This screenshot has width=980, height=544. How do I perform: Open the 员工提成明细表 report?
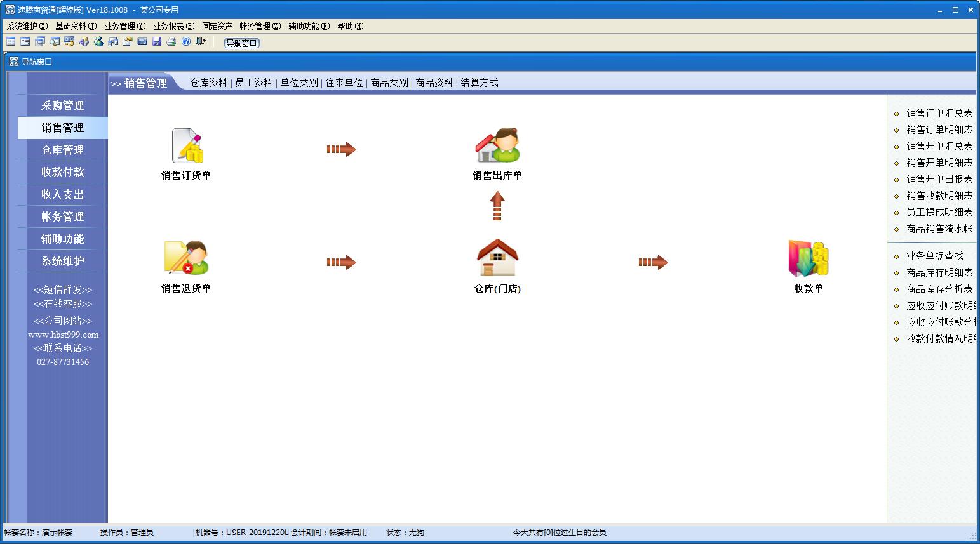click(939, 212)
